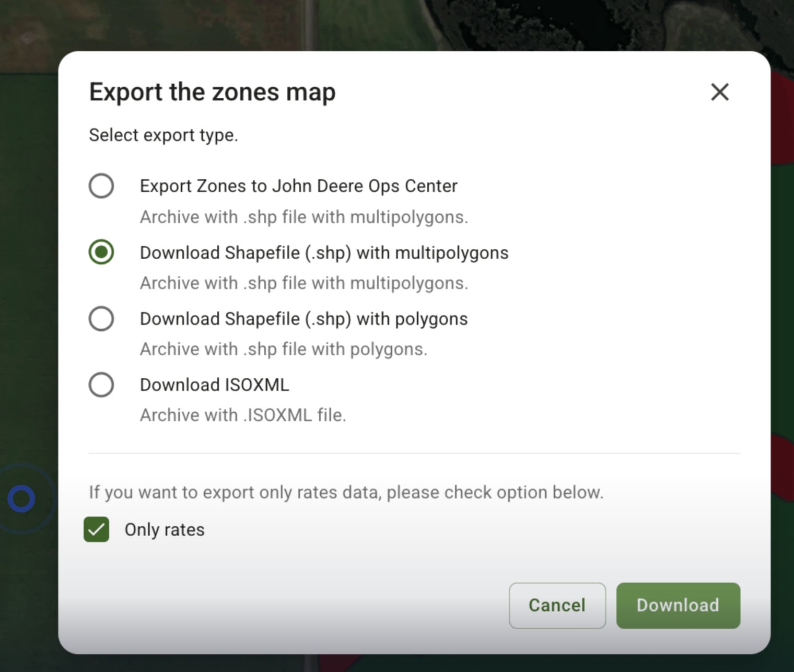Click the John Deere Ops Center option label

click(x=298, y=186)
